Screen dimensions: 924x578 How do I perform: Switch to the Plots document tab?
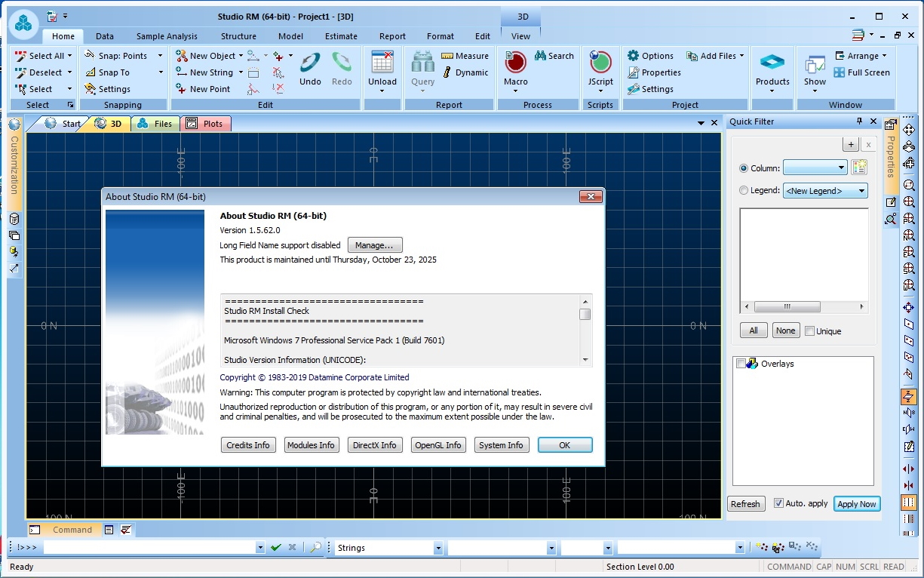[206, 124]
